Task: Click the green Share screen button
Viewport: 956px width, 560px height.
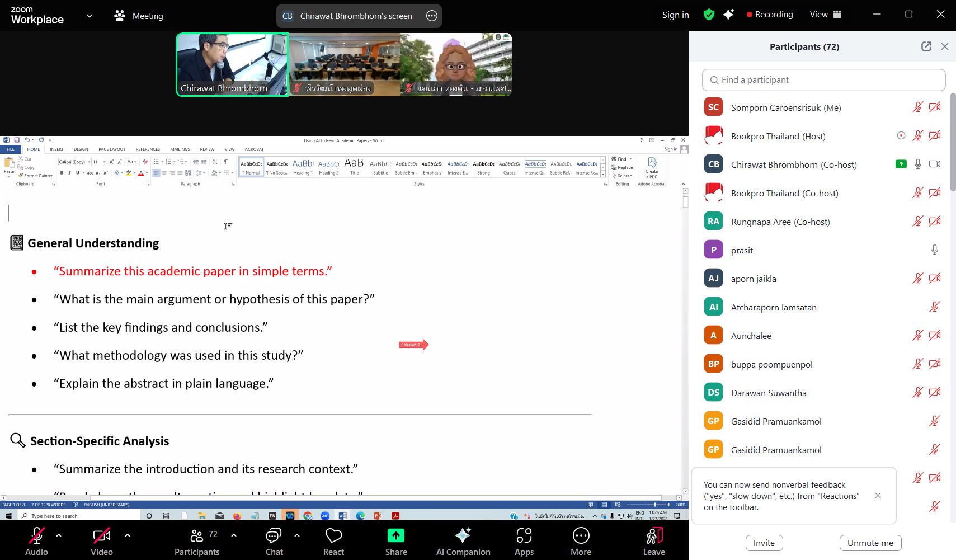Action: click(x=395, y=536)
